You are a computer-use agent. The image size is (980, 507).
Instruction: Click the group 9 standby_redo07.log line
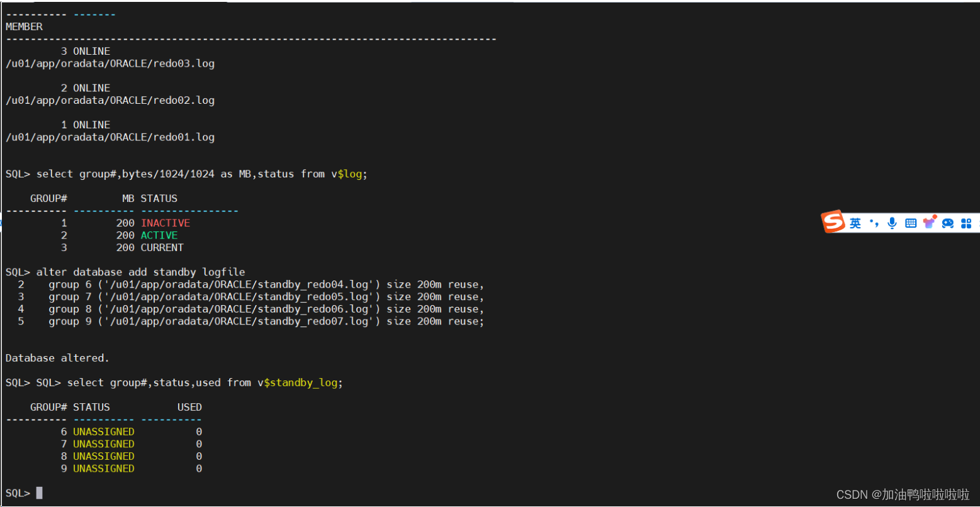coord(266,321)
